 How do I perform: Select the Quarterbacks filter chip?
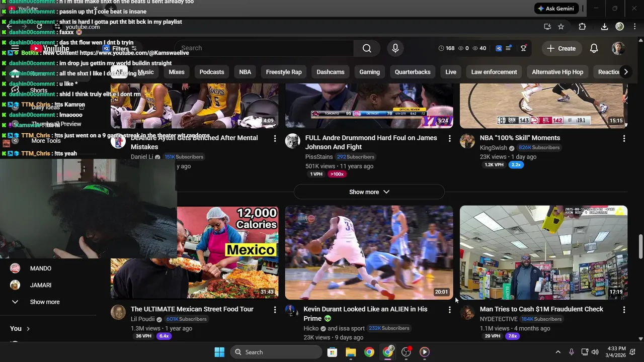[x=413, y=72]
